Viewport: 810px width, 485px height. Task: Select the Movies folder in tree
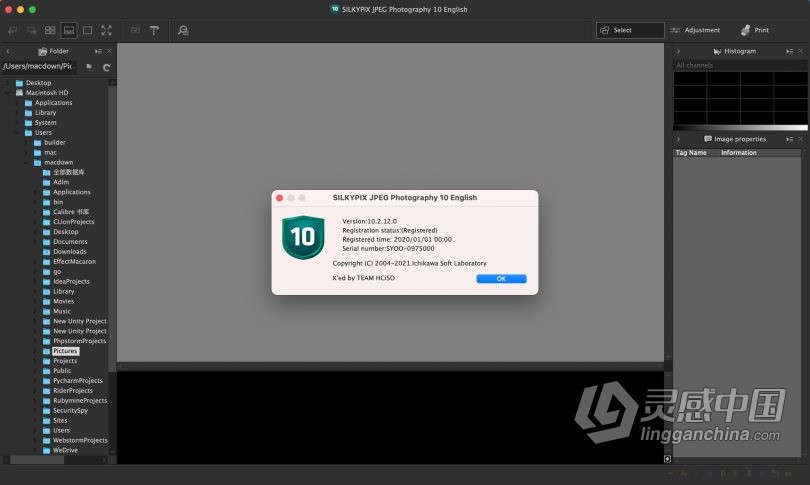(64, 302)
